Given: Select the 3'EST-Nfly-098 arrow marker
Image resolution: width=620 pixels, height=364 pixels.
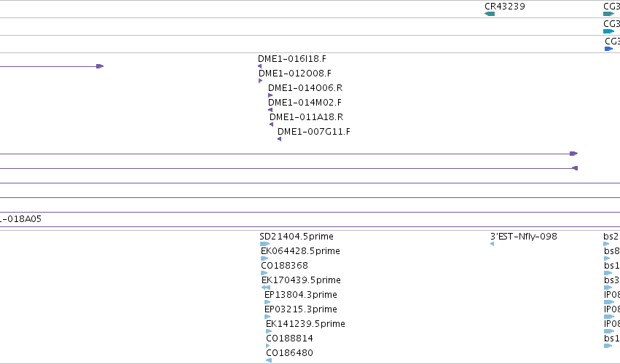Looking at the screenshot, I should (493, 244).
